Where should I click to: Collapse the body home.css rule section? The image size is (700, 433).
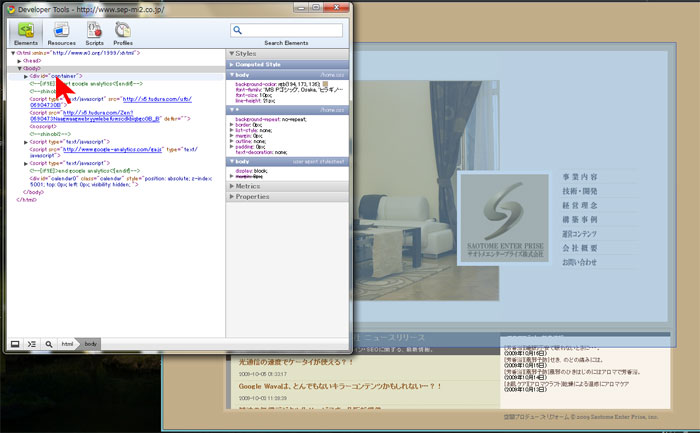232,75
